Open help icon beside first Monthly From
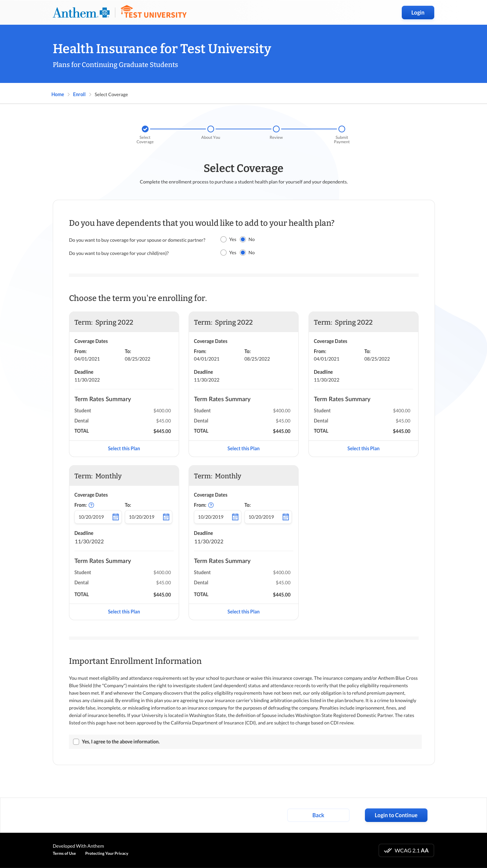This screenshot has height=868, width=487. 91,505
